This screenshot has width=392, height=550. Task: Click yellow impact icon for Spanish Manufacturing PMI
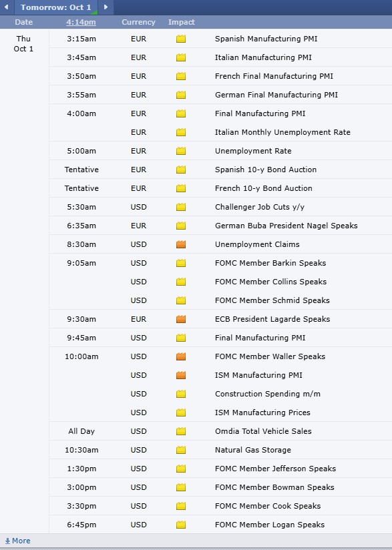point(181,39)
